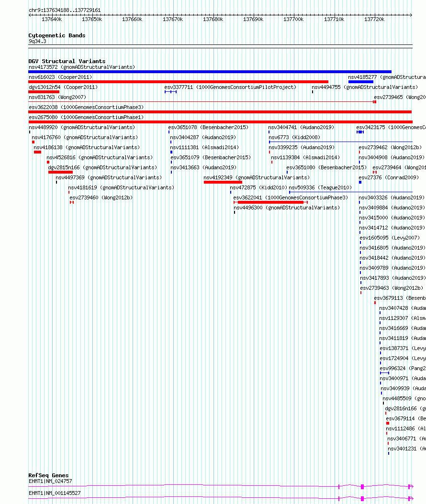Click the 9q34.3 cytogenetic band label
This screenshot has width=426, height=504.
(37, 41)
